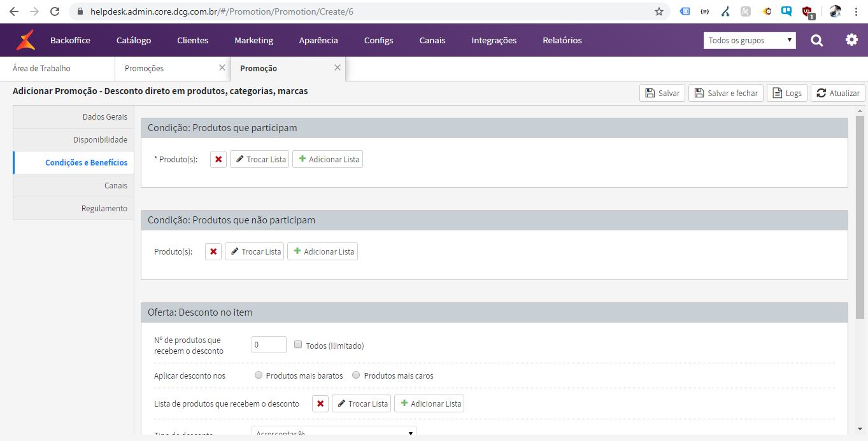The height and width of the screenshot is (441, 868).
Task: Open the Integrações menu
Action: [494, 40]
